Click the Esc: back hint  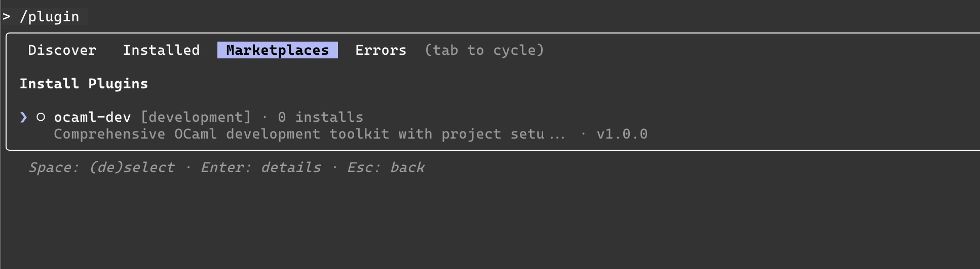pos(386,167)
